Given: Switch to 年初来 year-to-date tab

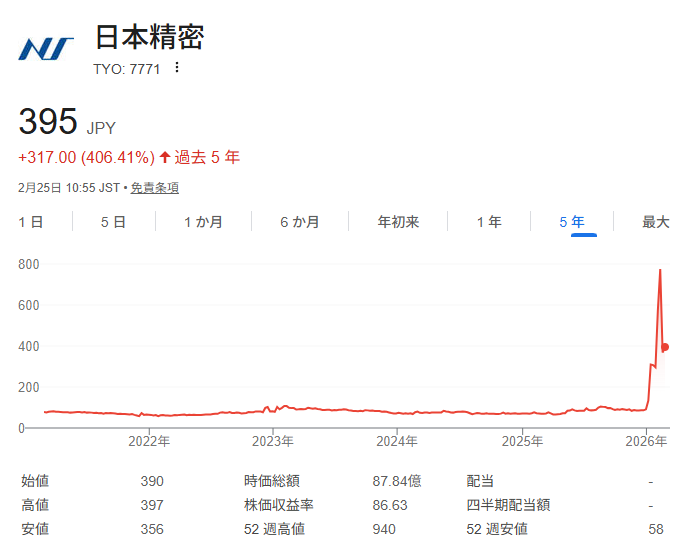Looking at the screenshot, I should (398, 222).
